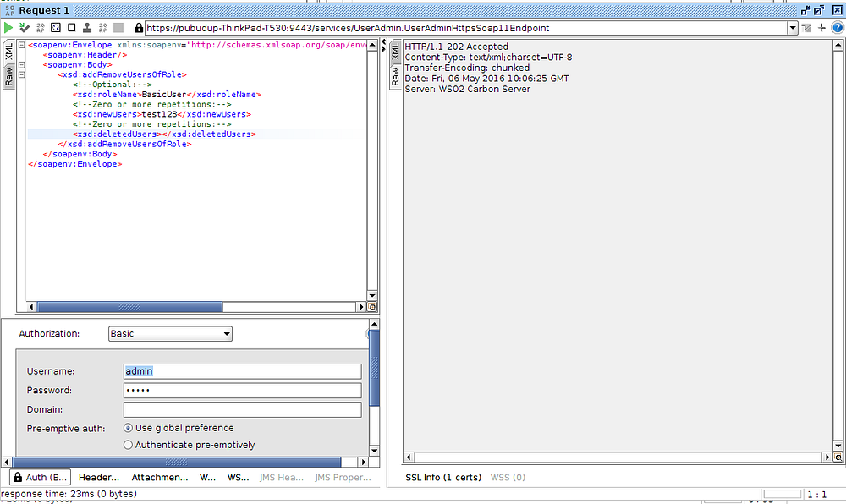Collapse the soapenv:Envelope node
Viewport: 846px width, 504px height.
coord(22,45)
